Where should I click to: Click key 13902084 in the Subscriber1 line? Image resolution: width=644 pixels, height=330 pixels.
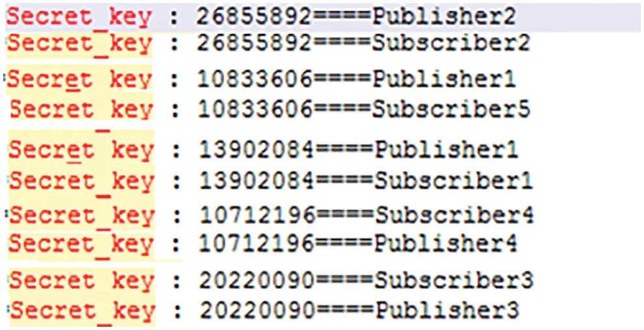pyautogui.click(x=257, y=181)
